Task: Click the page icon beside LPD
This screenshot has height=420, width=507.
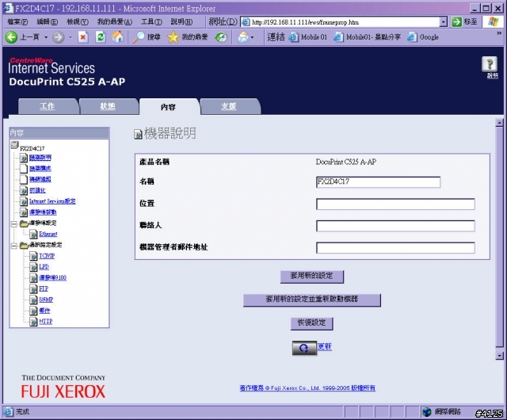Action: pyautogui.click(x=33, y=267)
